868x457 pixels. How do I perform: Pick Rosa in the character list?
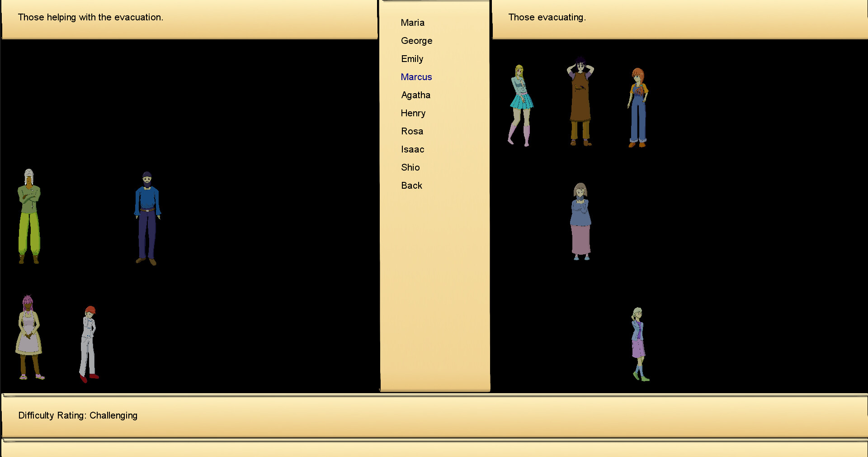click(x=412, y=131)
